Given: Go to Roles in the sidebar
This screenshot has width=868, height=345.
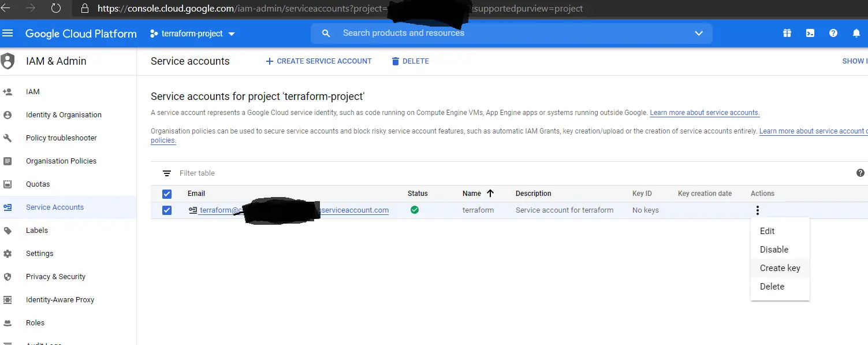Looking at the screenshot, I should click(35, 323).
